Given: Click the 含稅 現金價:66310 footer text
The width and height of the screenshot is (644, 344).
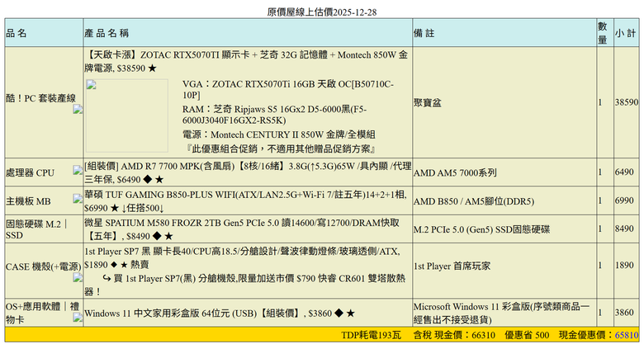Looking at the screenshot, I should pos(454,335).
